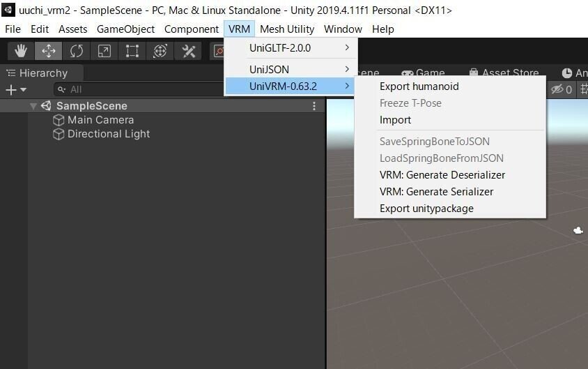This screenshot has width=588, height=369.
Task: Switch to the Asset Store tab
Action: (504, 73)
